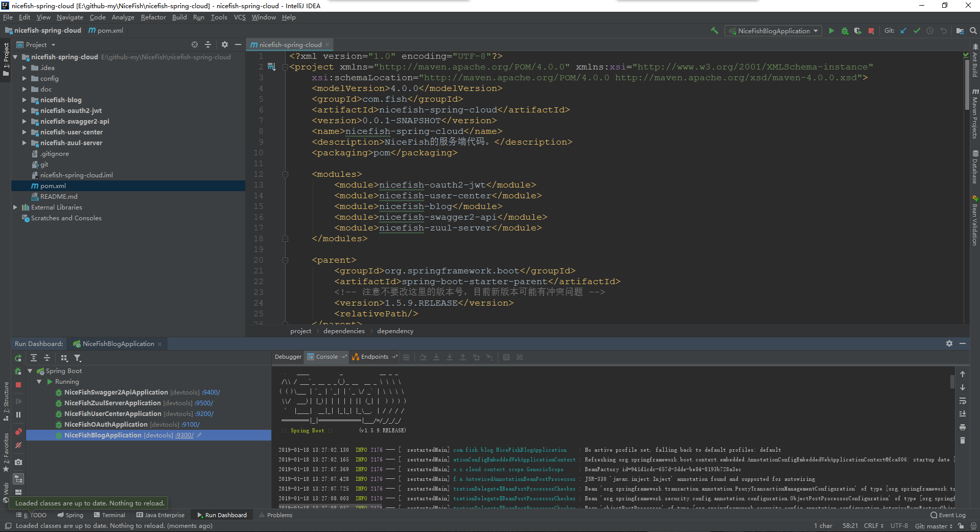Collapse the Running node in Run Dashboard
The image size is (980, 532).
point(39,382)
